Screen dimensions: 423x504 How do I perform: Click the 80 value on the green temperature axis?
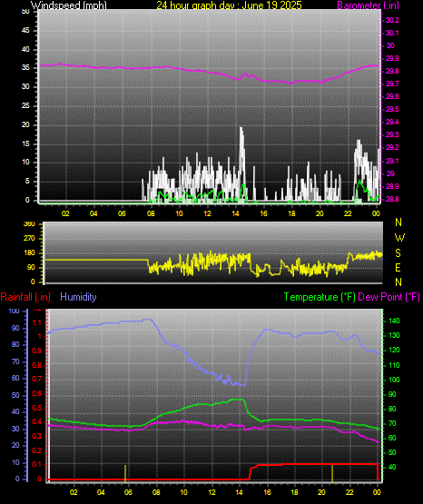point(392,410)
